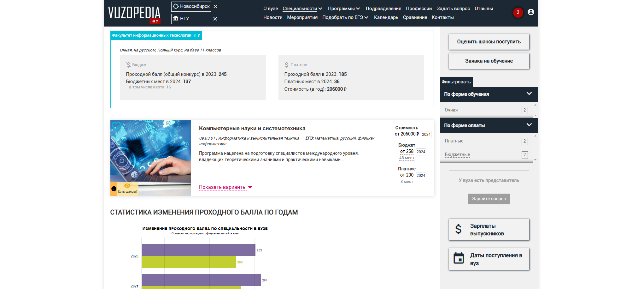This screenshot has width=644, height=289.
Task: Collapse the 'По форме оплаты' filter section
Action: tap(489, 125)
